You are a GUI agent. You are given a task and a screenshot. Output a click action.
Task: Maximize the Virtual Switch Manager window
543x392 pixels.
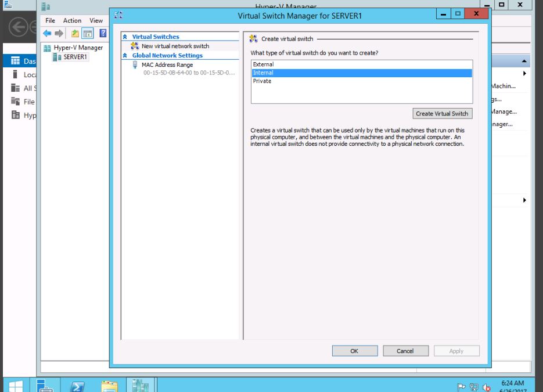[458, 14]
